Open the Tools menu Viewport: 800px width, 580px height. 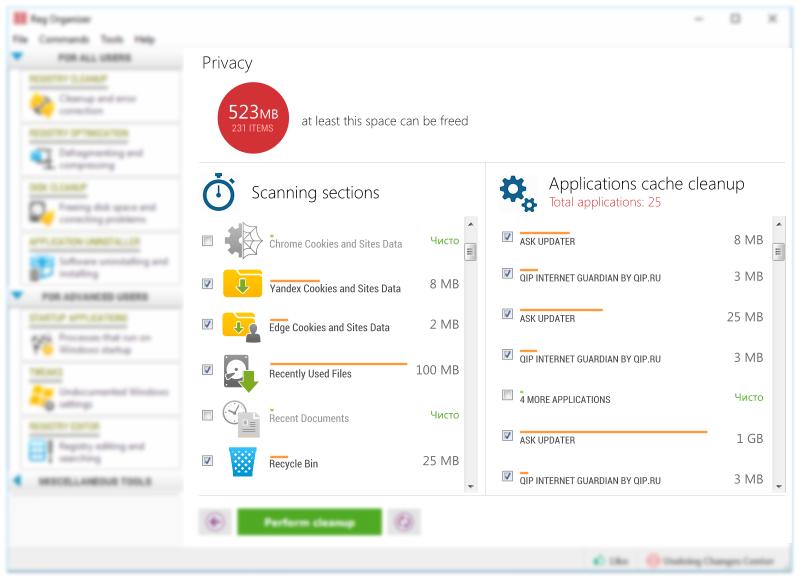point(112,39)
